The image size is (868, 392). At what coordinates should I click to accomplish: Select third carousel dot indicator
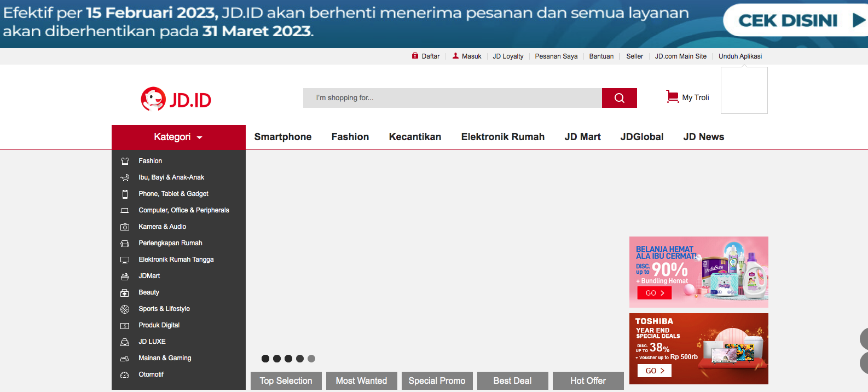pyautogui.click(x=288, y=359)
